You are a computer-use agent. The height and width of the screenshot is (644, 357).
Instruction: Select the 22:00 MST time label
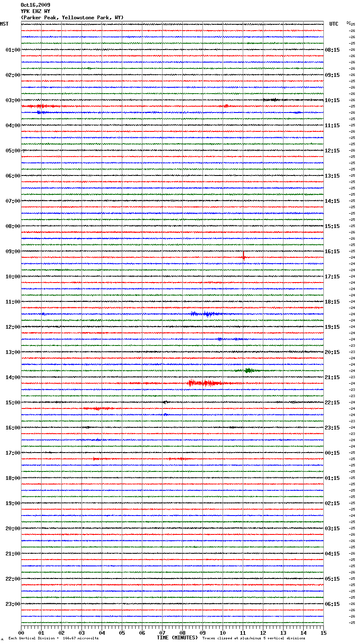(x=13, y=579)
